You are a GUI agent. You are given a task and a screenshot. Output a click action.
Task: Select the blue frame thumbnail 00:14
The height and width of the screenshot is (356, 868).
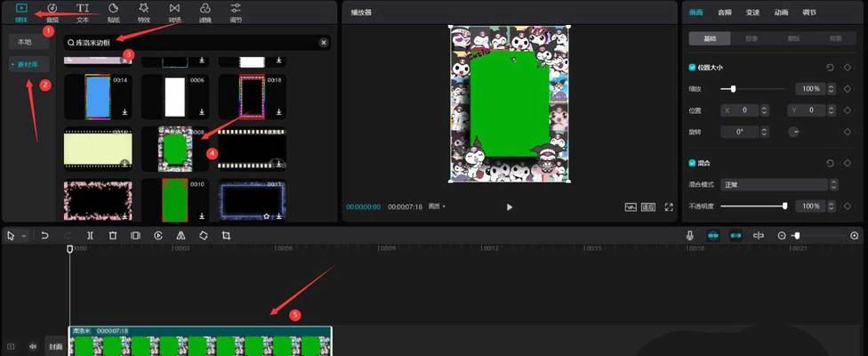pyautogui.click(x=98, y=96)
